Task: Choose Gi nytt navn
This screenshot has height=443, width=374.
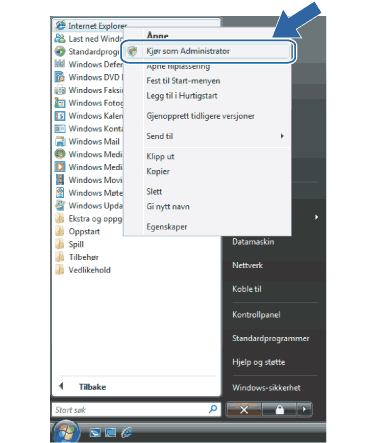Action: tap(168, 207)
